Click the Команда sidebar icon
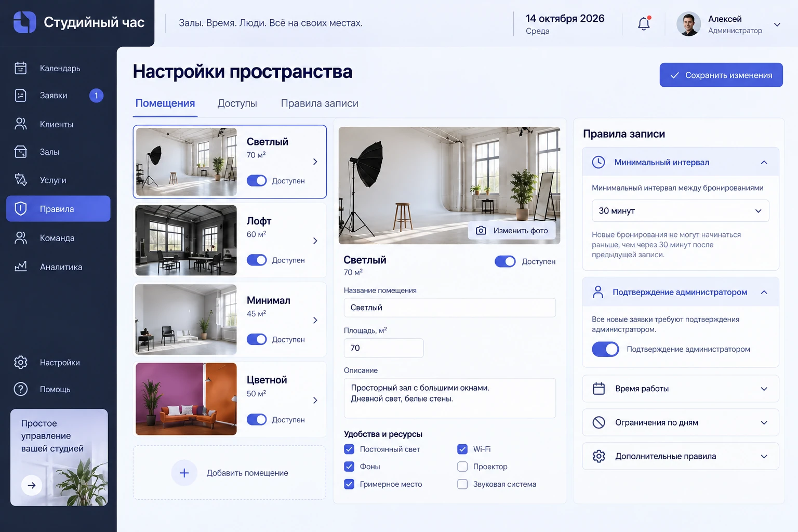 click(21, 237)
